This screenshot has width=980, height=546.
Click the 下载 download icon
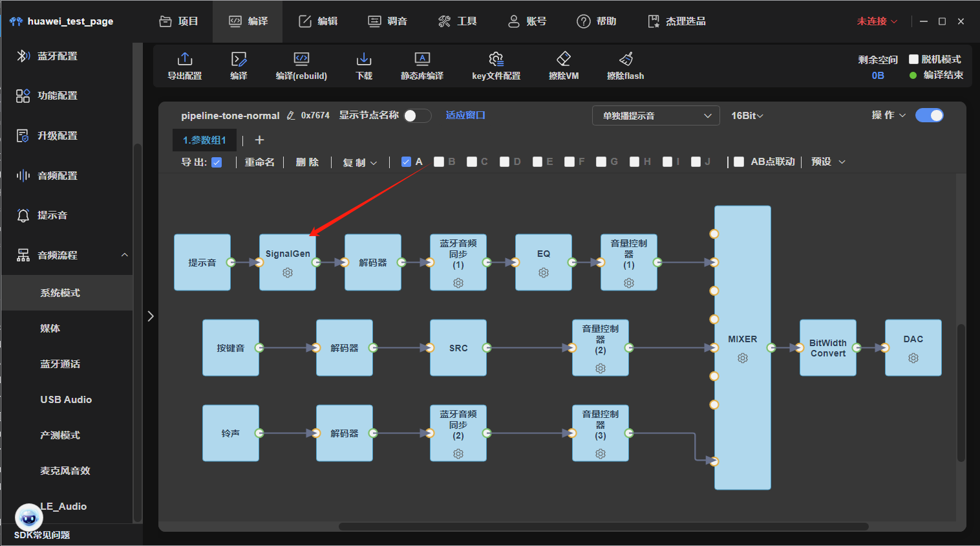[364, 59]
